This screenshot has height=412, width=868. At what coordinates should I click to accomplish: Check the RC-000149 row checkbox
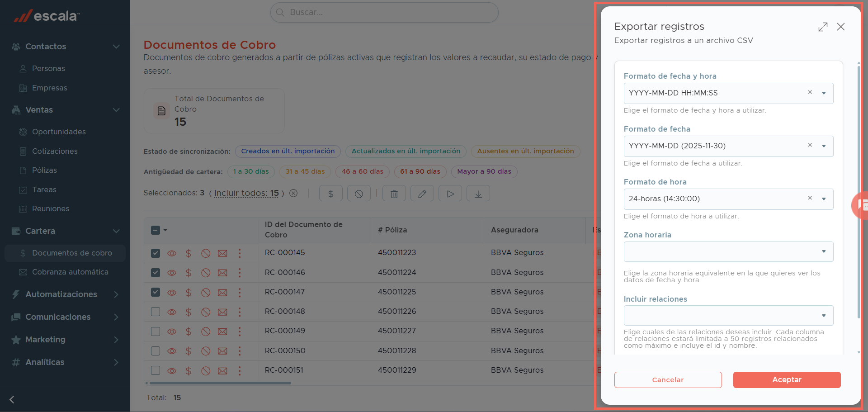pyautogui.click(x=156, y=331)
